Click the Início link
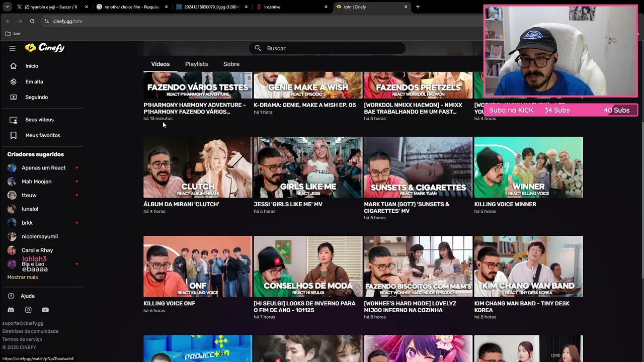The image size is (644, 362). (x=32, y=66)
